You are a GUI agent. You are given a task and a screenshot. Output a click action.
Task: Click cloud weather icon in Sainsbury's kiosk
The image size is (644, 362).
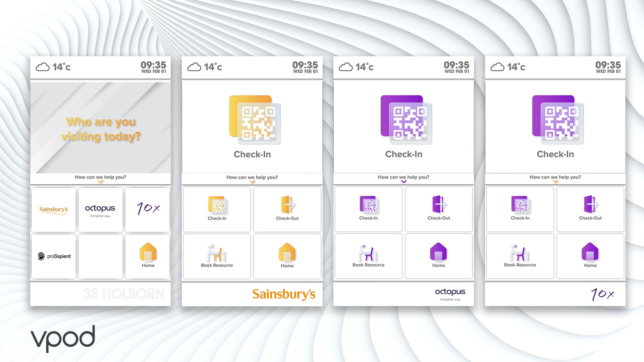coord(194,67)
